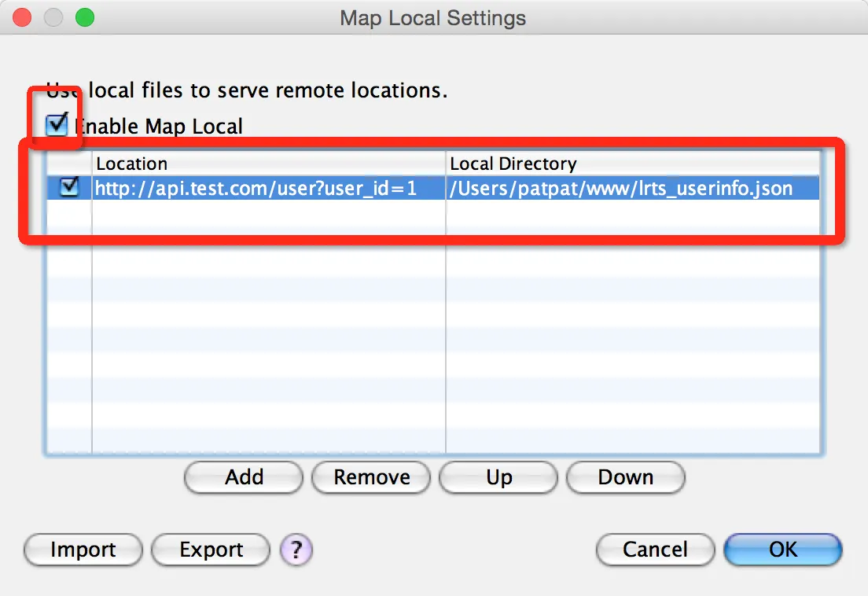Move the mapping up in the list
Viewport: 868px width, 596px height.
coord(498,477)
